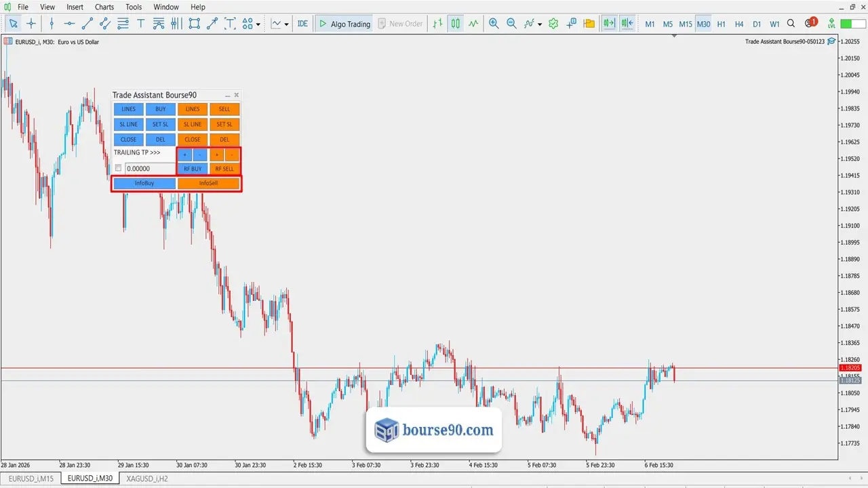Toggle Algo Trading on

point(344,24)
